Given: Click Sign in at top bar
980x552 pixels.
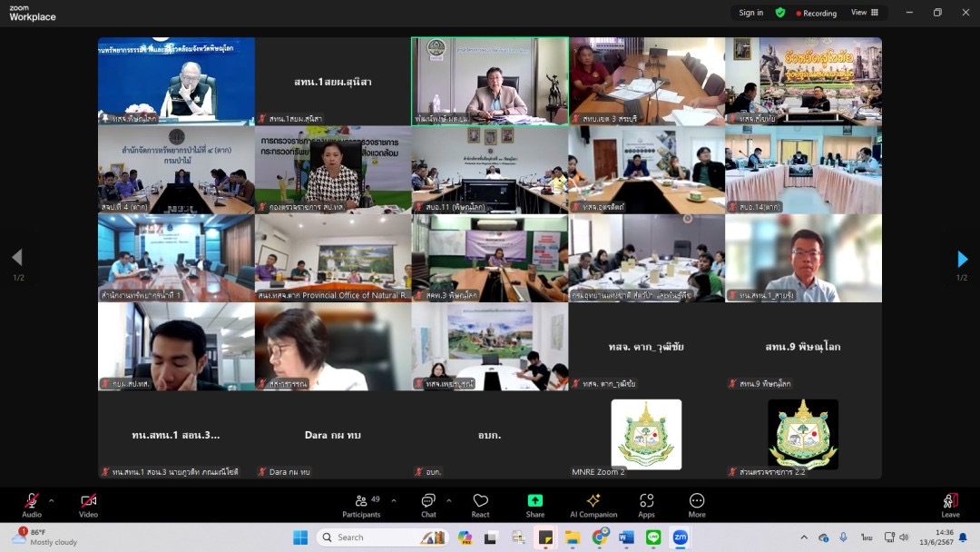Looking at the screenshot, I should click(x=750, y=13).
